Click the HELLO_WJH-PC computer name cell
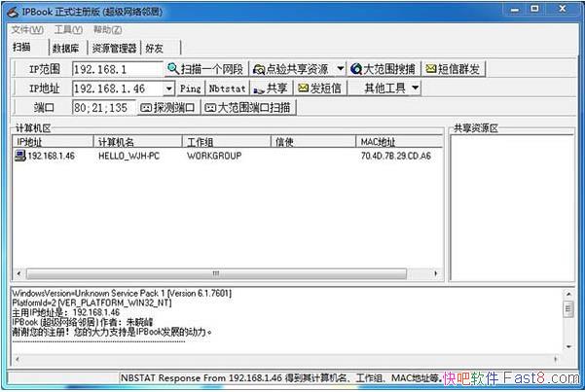The image size is (585, 392). tap(129, 156)
